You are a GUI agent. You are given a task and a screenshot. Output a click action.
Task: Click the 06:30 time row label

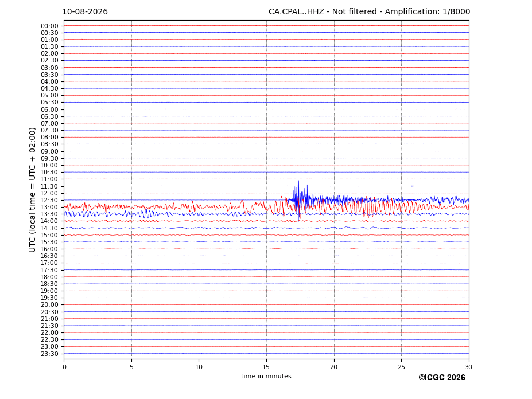click(49, 116)
